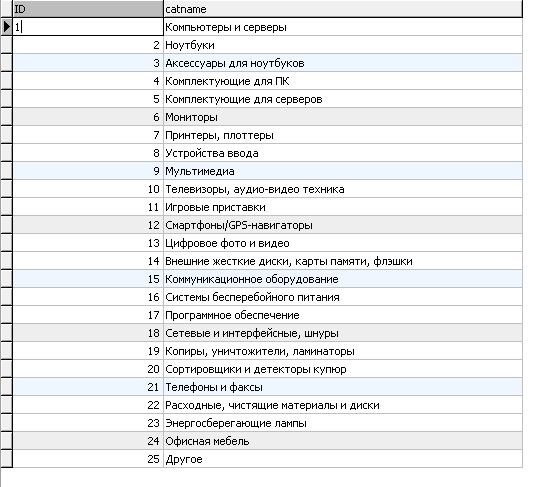This screenshot has width=540, height=487.
Task: Select cell 'Телевизоры, аудио-видео техника'
Action: click(x=343, y=189)
